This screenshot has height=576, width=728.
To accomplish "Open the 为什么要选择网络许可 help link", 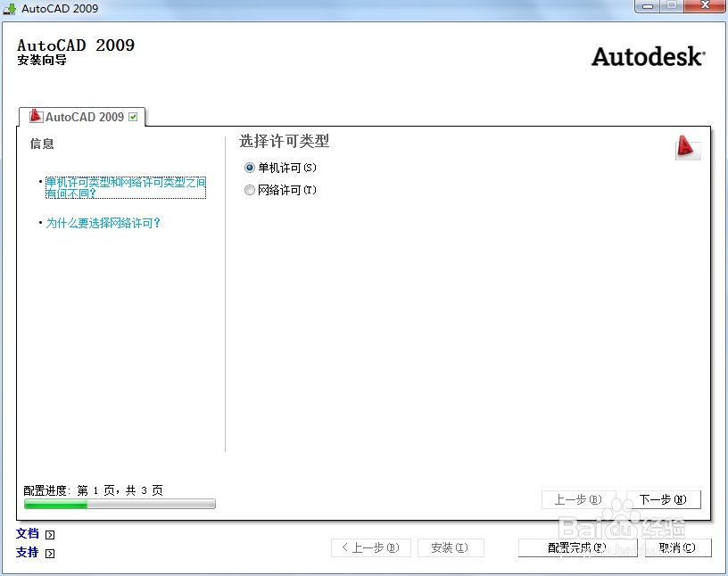I will click(103, 223).
